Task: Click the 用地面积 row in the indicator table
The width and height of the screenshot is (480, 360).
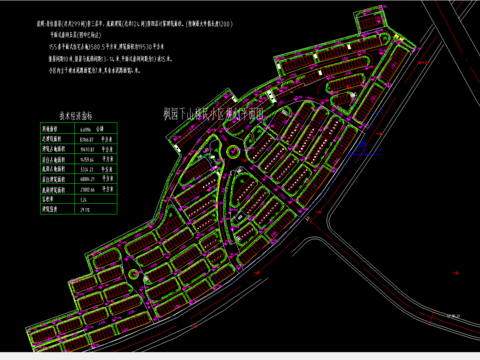Action: pyautogui.click(x=79, y=128)
